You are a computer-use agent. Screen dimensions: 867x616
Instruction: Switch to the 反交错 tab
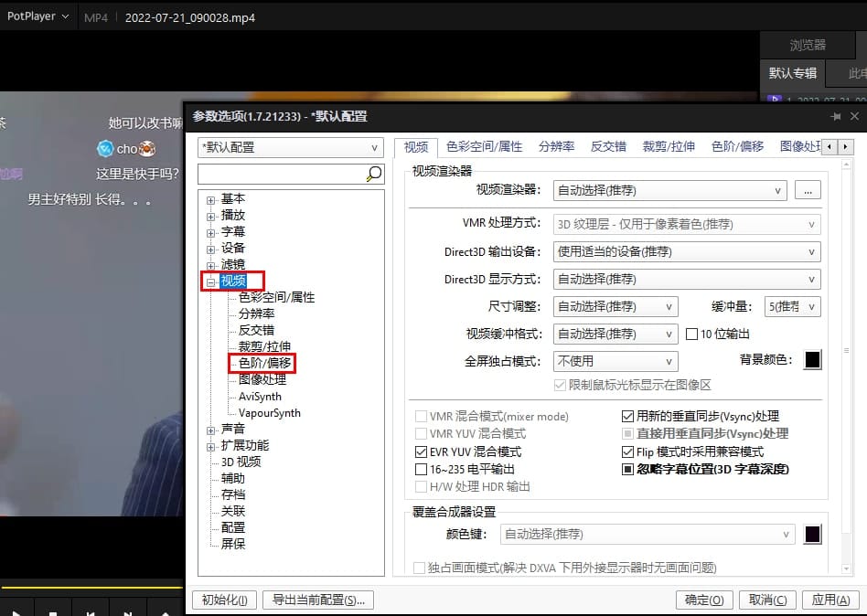[608, 146]
